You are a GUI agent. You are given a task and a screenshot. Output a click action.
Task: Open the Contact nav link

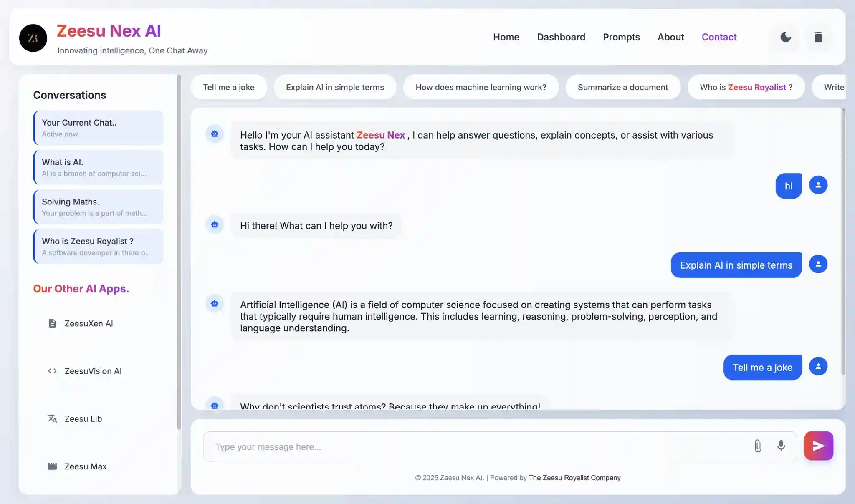pos(719,37)
